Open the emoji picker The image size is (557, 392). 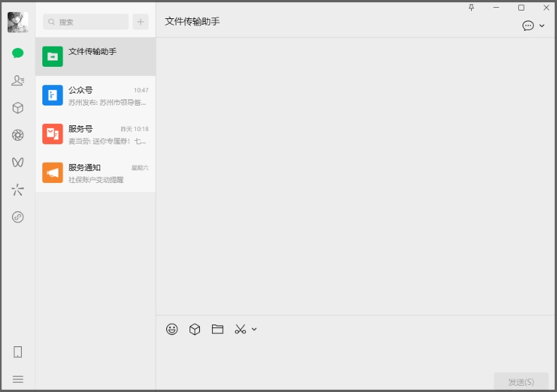172,329
